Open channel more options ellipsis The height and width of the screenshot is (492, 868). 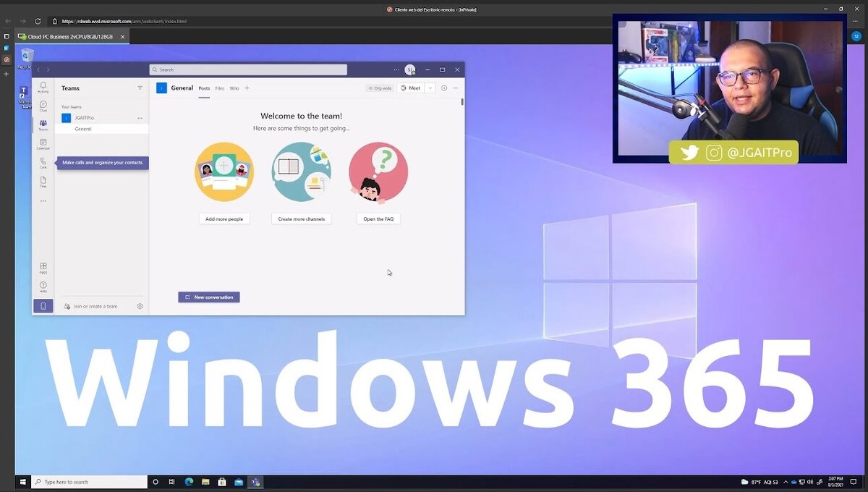[455, 88]
